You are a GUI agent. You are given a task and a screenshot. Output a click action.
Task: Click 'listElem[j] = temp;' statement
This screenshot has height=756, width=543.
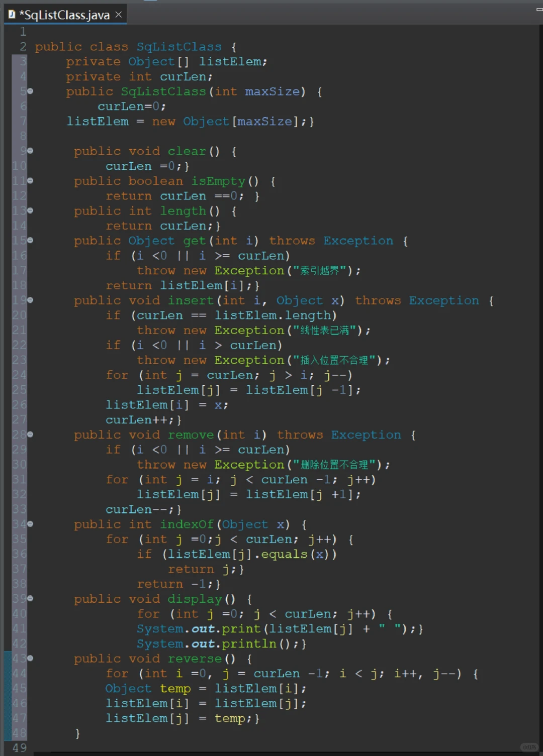178,719
